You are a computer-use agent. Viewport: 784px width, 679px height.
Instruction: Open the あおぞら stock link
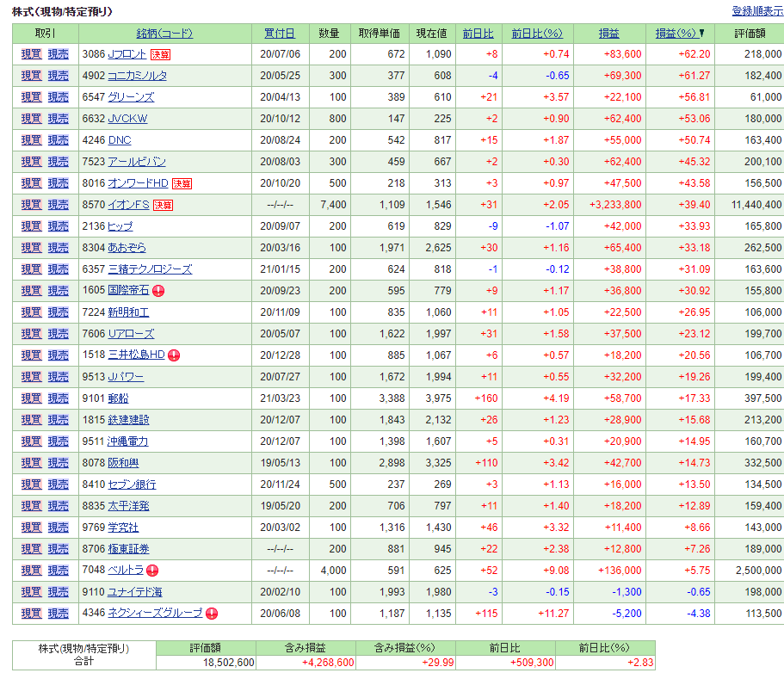tap(127, 248)
